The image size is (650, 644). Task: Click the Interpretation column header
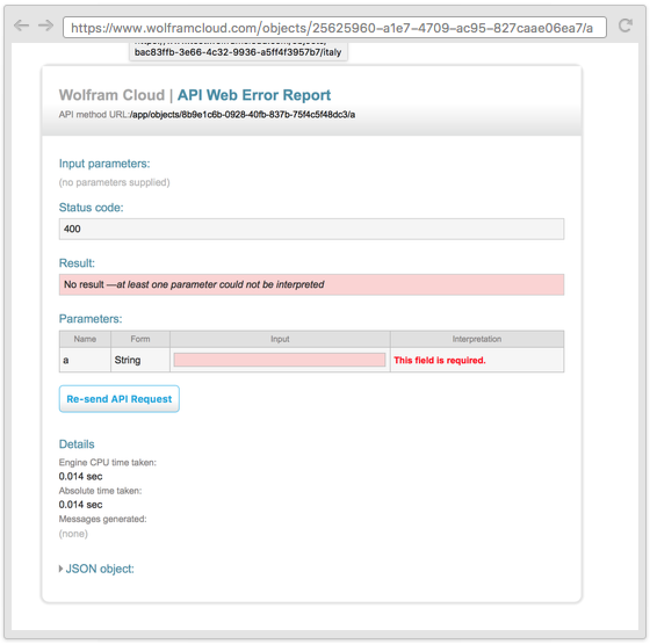point(476,339)
